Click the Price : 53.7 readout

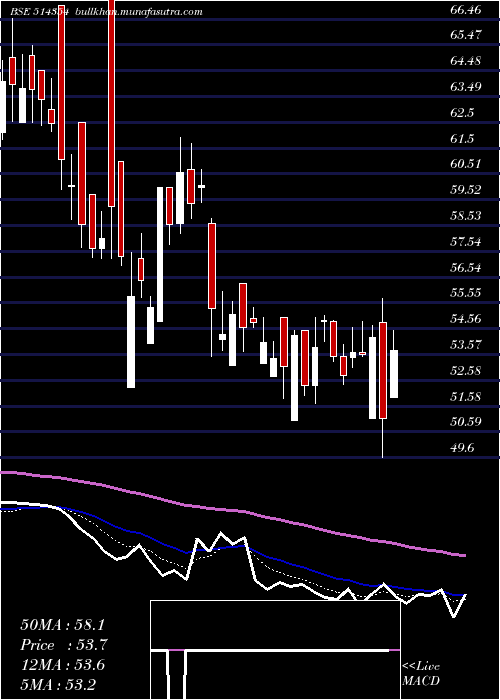click(64, 645)
